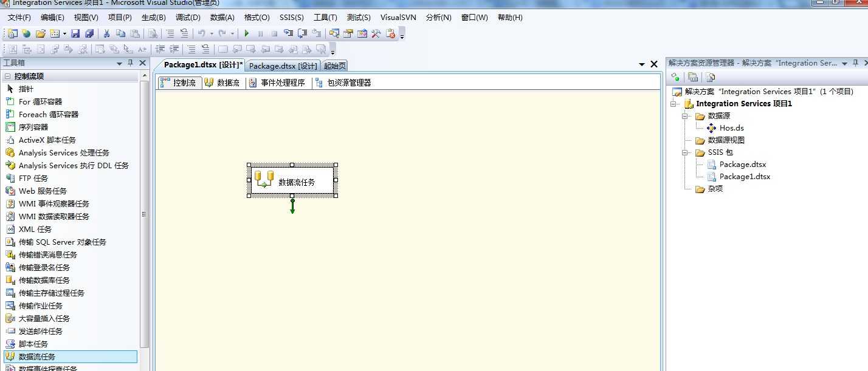Select the 杂项 folder
This screenshot has height=371, width=868.
[x=709, y=189]
